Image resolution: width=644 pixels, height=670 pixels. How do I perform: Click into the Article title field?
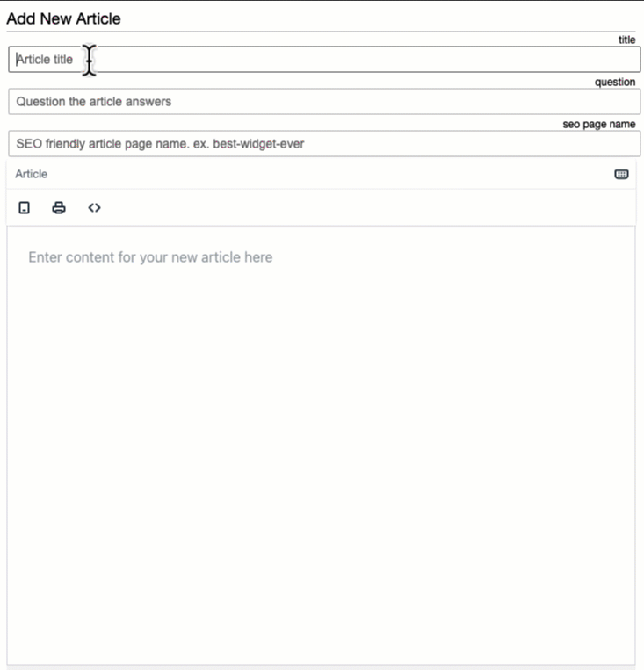pyautogui.click(x=264, y=60)
